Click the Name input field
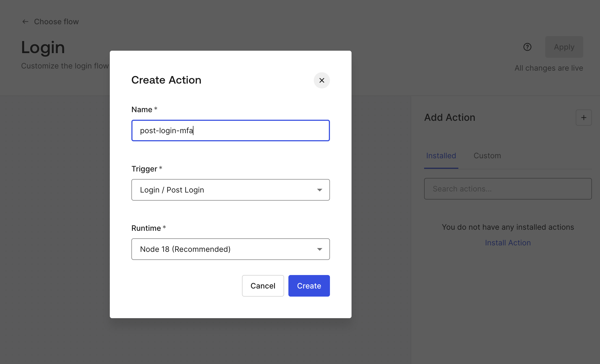The image size is (600, 364). [230, 131]
